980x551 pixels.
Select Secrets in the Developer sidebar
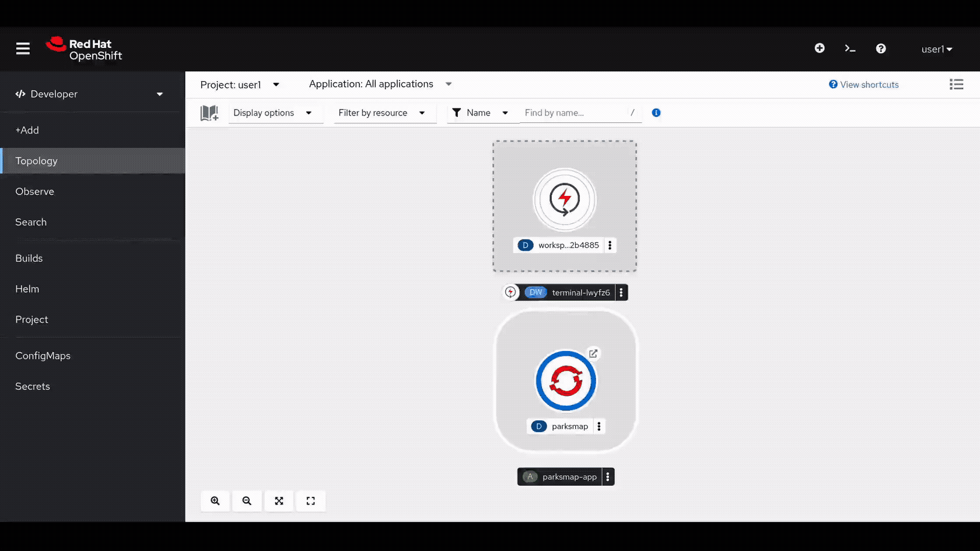pyautogui.click(x=33, y=386)
